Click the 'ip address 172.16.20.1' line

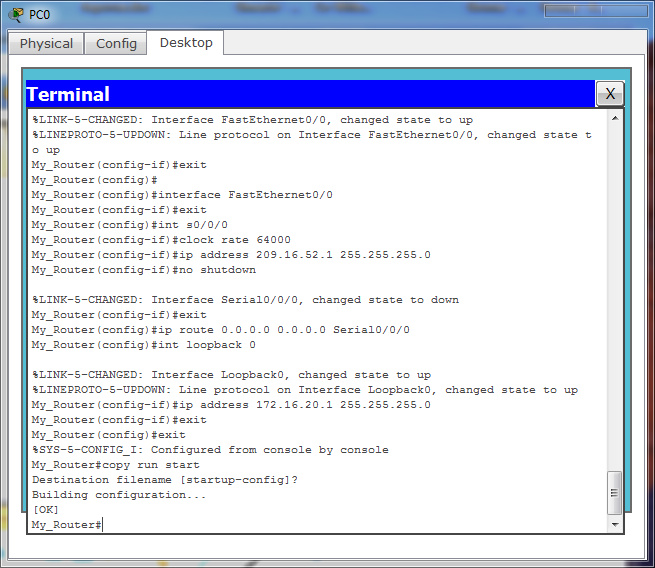click(x=231, y=405)
